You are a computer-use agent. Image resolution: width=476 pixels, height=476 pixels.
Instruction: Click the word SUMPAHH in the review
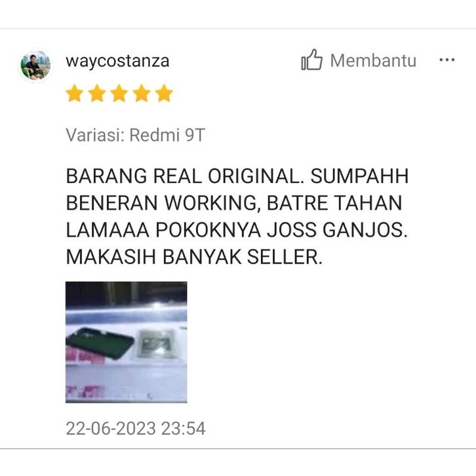pos(359,176)
